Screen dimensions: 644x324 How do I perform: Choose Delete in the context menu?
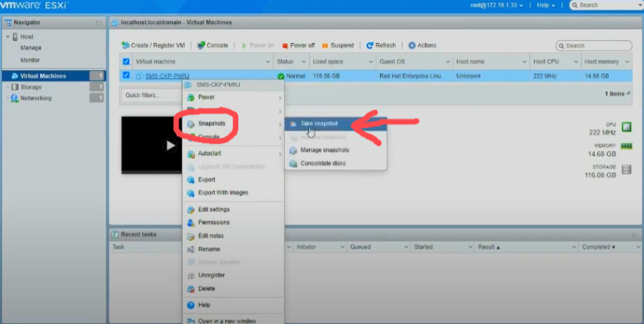click(233, 288)
